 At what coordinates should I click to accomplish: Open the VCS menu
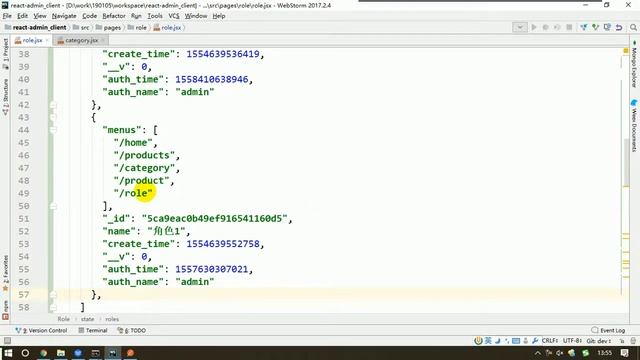point(174,16)
